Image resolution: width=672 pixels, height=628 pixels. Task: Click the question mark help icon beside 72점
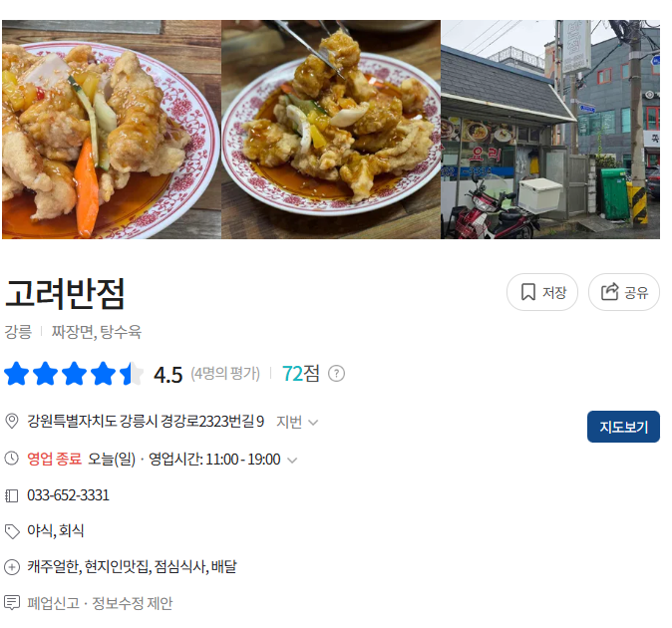tap(336, 374)
